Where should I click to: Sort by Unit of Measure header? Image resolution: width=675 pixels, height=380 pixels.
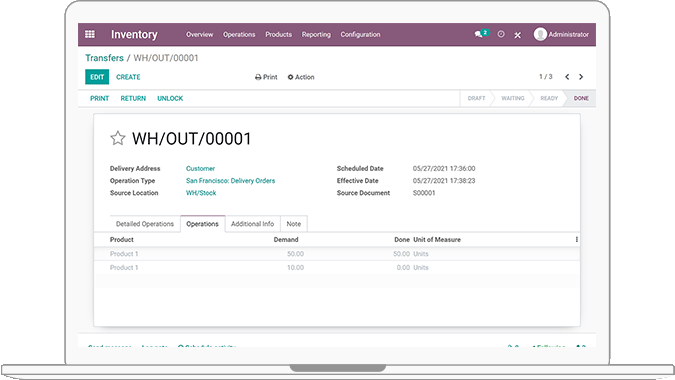437,240
